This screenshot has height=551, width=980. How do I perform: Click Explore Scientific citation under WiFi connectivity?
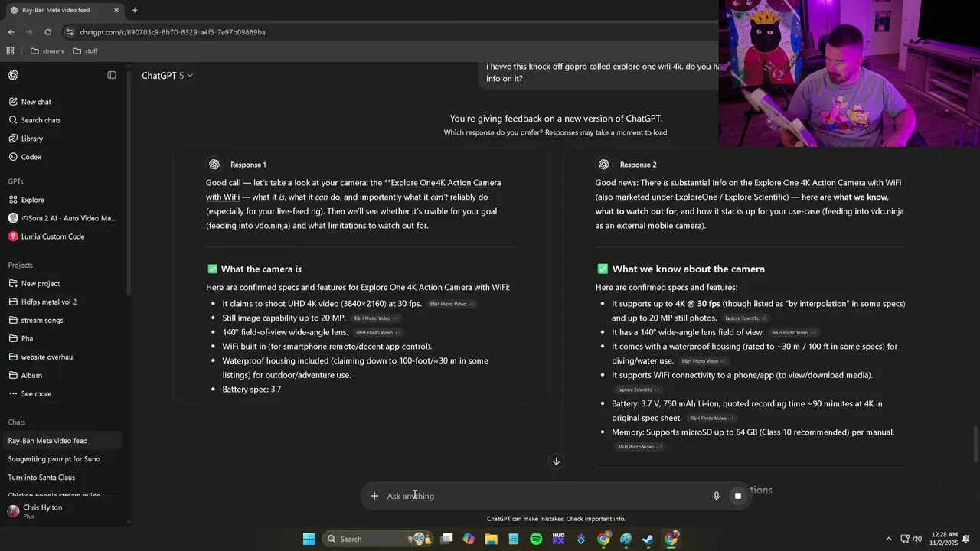638,390
